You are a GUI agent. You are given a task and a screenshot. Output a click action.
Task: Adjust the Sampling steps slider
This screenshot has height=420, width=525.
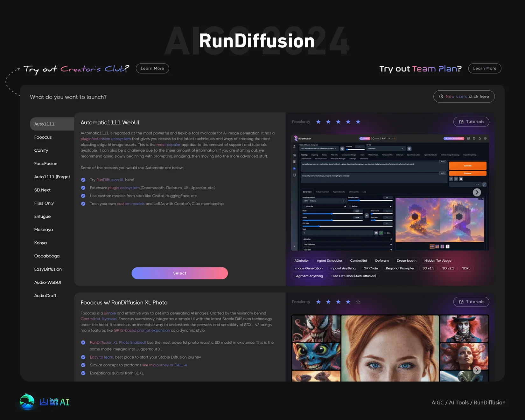point(370,200)
